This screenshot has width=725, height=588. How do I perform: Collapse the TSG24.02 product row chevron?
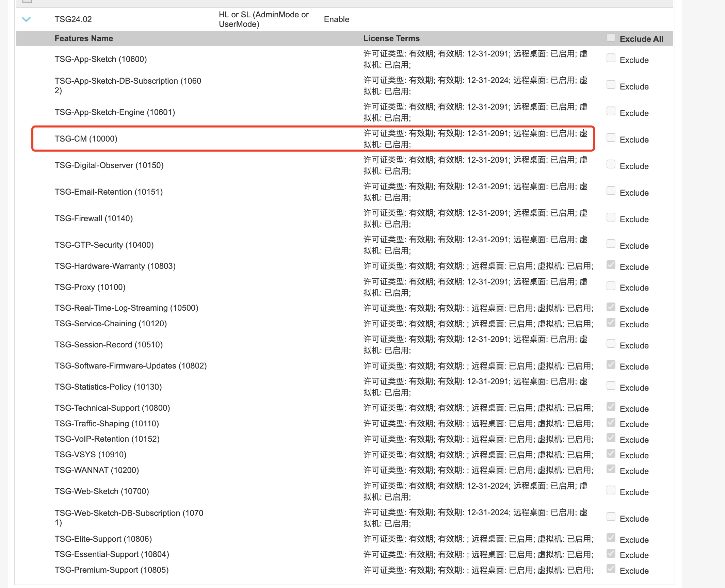point(26,19)
